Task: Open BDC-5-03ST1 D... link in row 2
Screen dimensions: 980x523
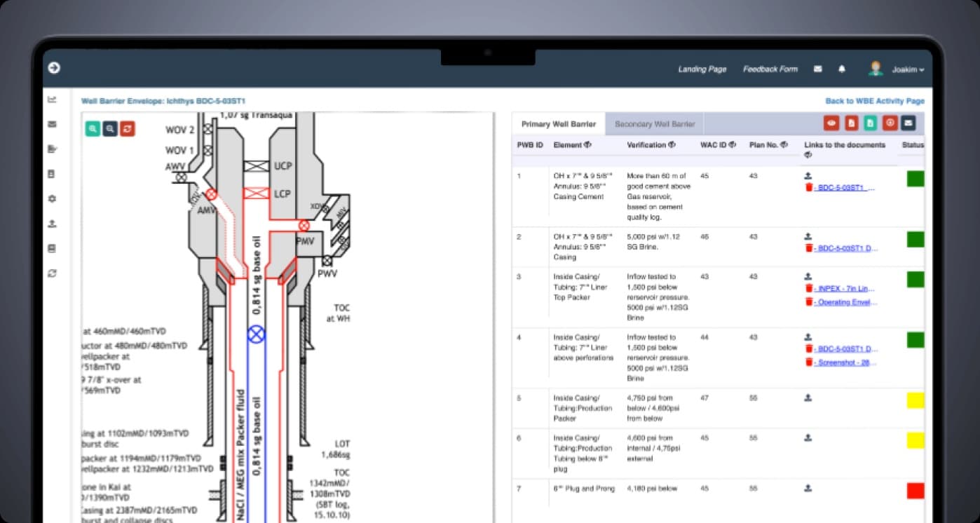Action: coord(846,248)
